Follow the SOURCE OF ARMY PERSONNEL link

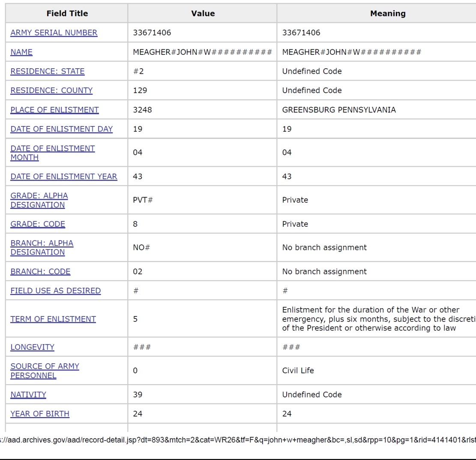(x=45, y=371)
